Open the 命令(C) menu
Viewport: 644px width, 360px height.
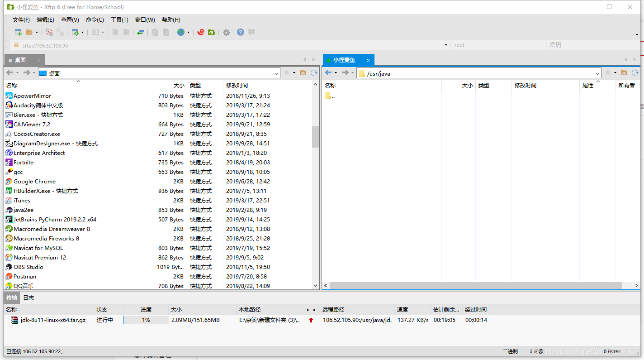(x=95, y=20)
